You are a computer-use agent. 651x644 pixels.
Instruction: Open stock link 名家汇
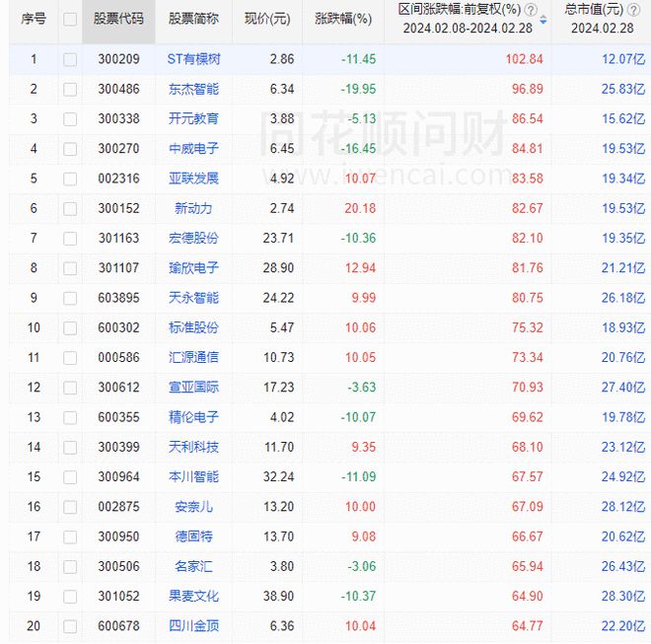pyautogui.click(x=193, y=566)
